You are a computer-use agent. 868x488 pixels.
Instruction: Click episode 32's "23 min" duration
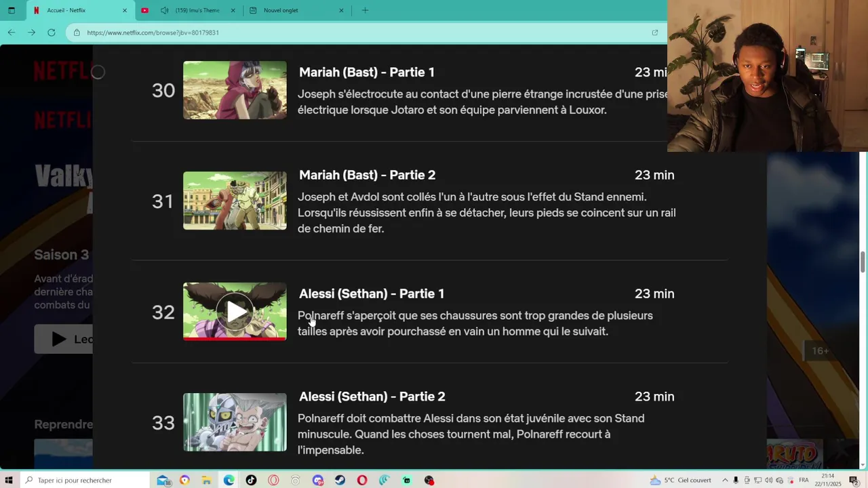tap(654, 293)
